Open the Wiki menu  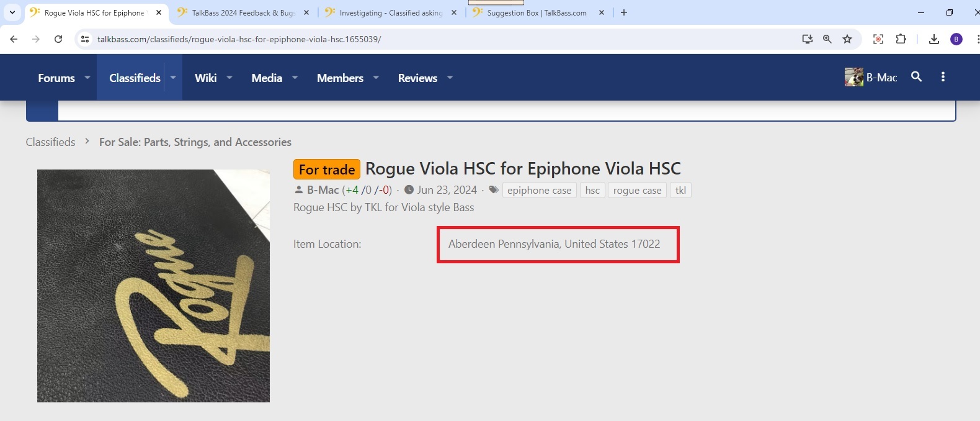coord(205,78)
